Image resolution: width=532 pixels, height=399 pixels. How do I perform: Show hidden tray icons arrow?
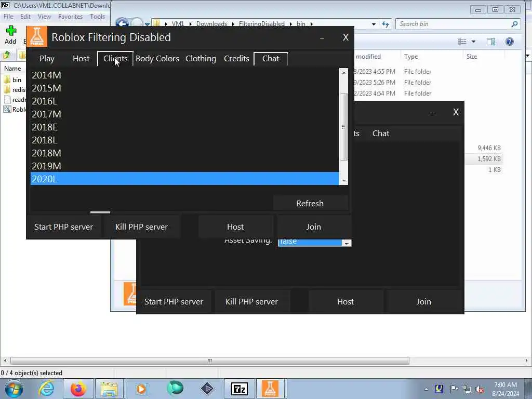pos(426,389)
